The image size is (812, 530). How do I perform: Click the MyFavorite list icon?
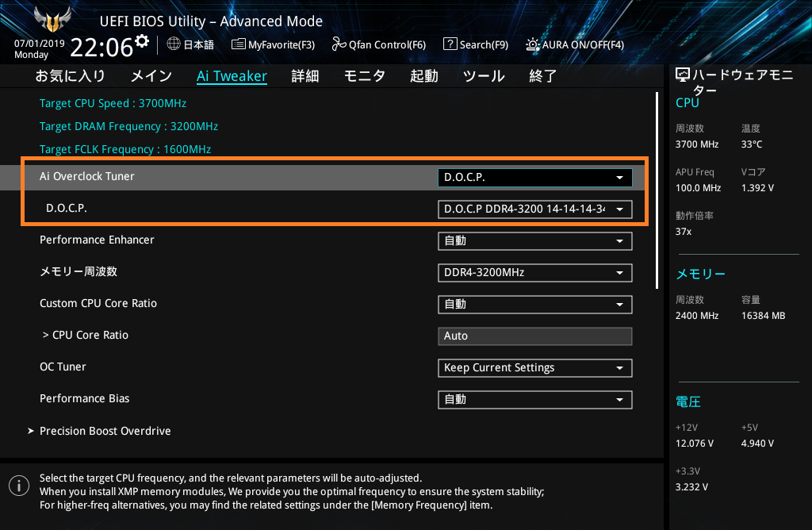pyautogui.click(x=238, y=44)
